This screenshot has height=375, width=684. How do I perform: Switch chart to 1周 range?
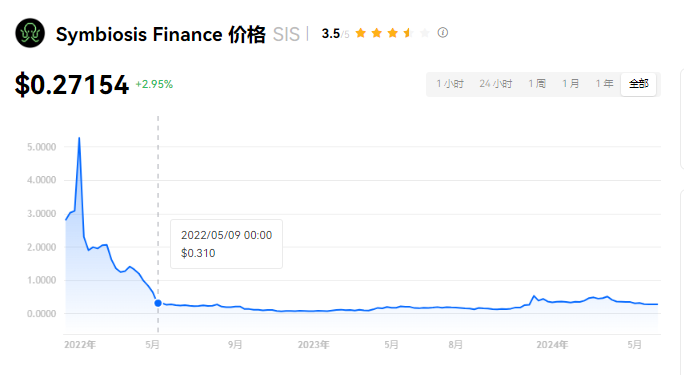pyautogui.click(x=537, y=84)
